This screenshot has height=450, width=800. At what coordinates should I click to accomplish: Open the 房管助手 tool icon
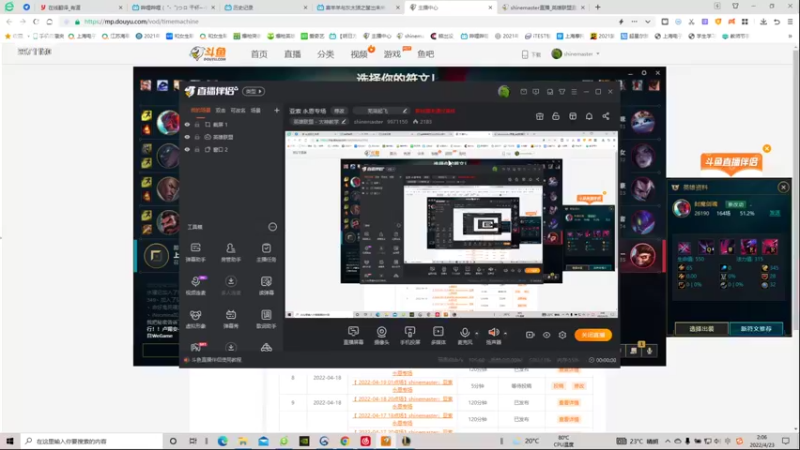click(231, 252)
